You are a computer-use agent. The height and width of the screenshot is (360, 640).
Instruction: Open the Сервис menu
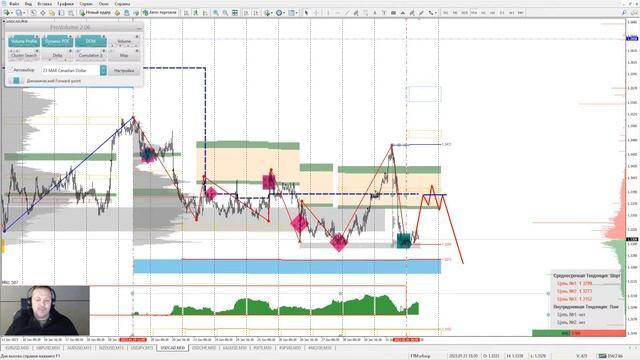click(x=86, y=4)
